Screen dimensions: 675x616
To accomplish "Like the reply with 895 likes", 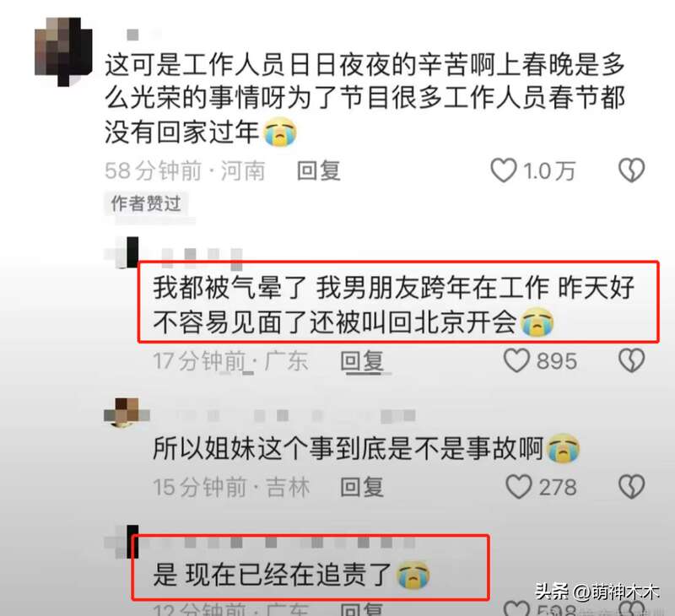I will coord(516,360).
